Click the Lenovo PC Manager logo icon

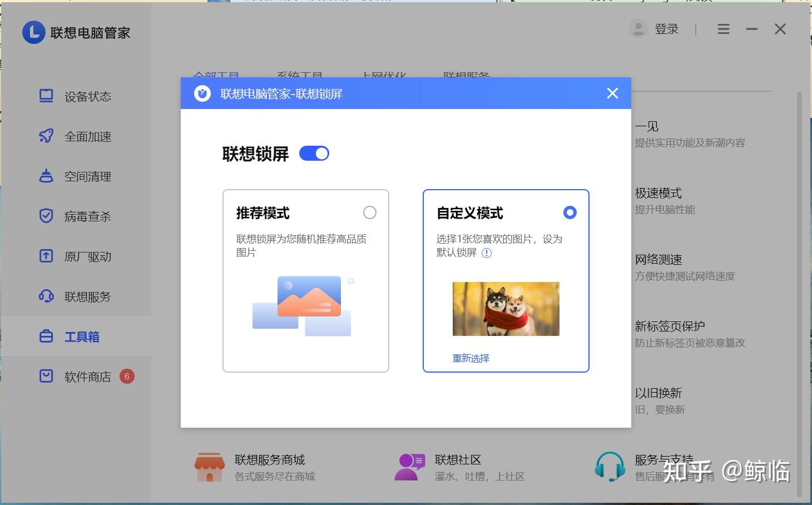(33, 32)
